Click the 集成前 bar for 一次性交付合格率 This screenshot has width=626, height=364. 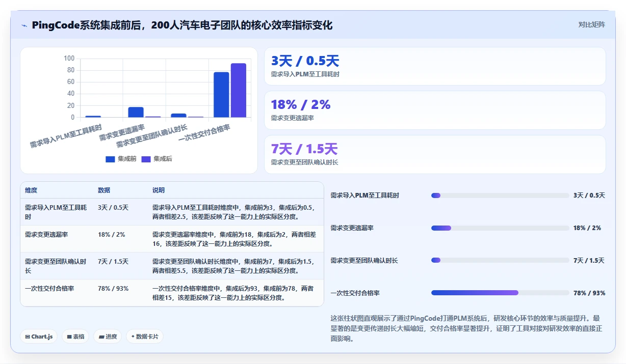click(x=221, y=95)
